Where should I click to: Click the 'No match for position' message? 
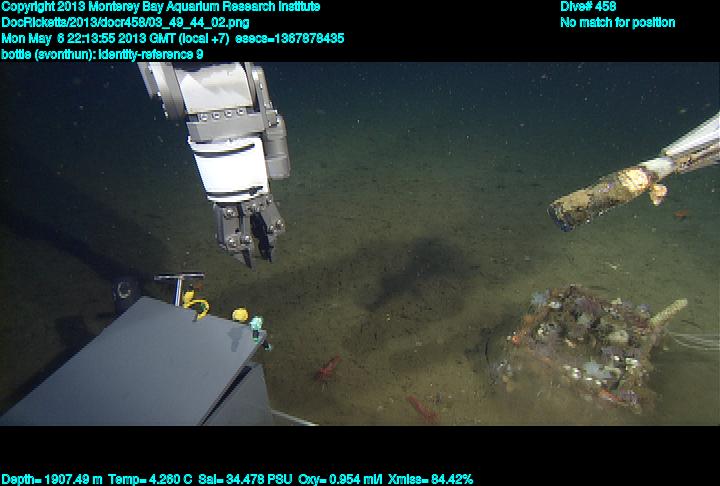(618, 23)
